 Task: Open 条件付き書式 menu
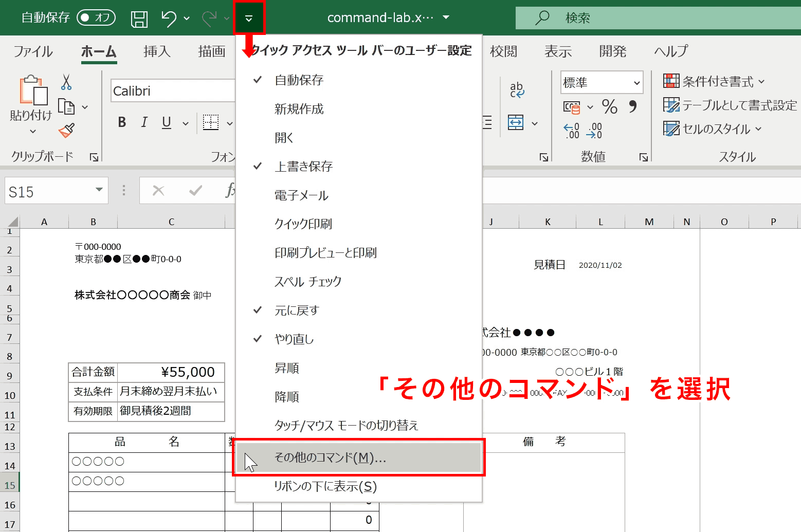click(714, 81)
